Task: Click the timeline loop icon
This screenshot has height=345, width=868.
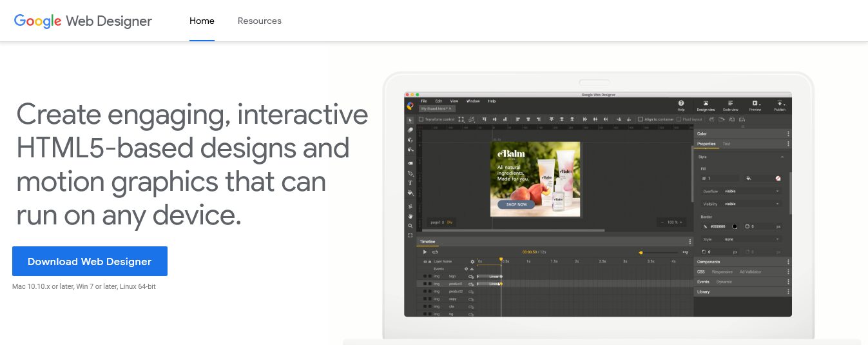Action: 435,252
